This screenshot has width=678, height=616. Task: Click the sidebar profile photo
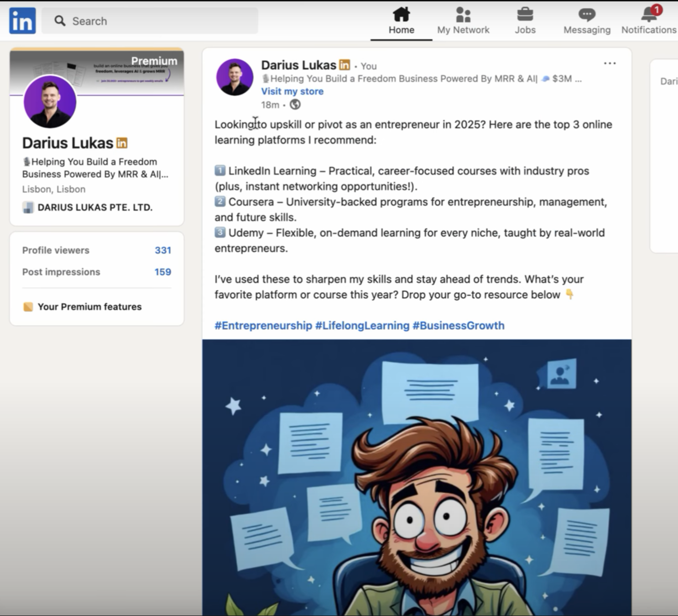(x=50, y=102)
